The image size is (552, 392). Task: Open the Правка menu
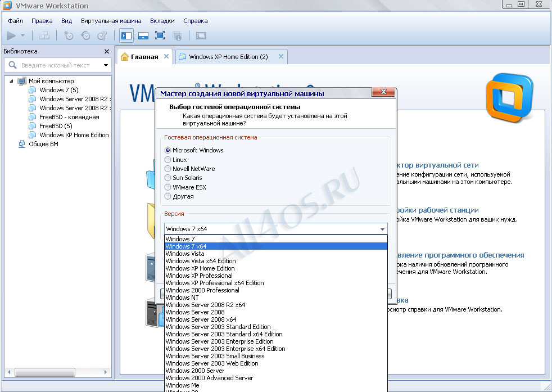pyautogui.click(x=42, y=21)
